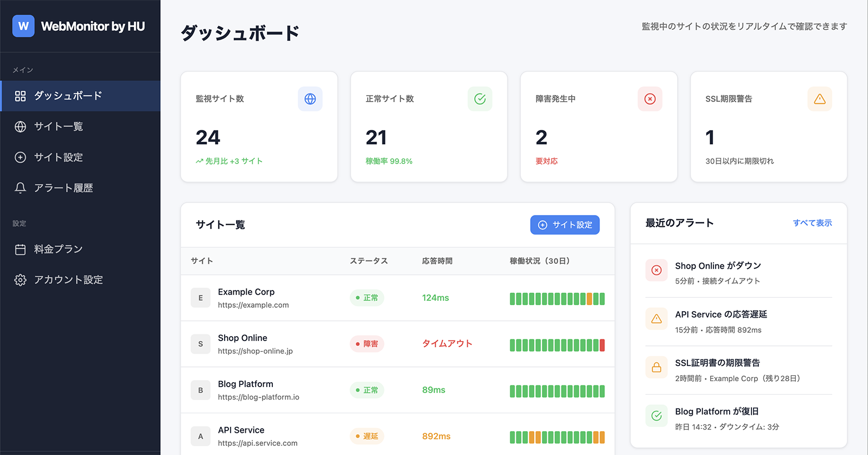Click the Shop Online 30-day uptime bar
Viewport: 868px width, 455px height.
(557, 345)
